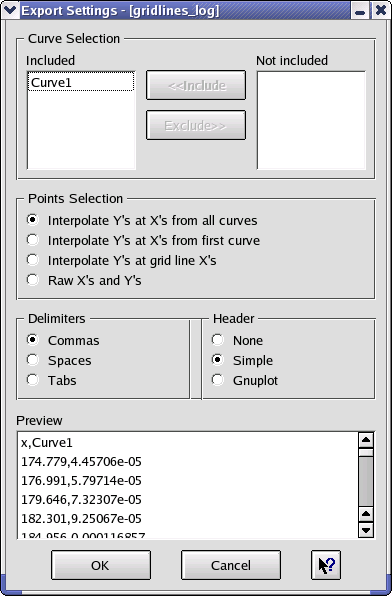
Task: Close the Export Settings dialog
Action: click(x=380, y=10)
